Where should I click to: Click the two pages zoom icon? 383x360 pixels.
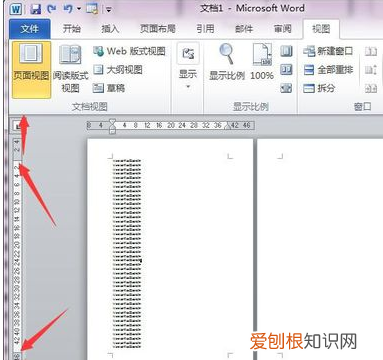pyautogui.click(x=286, y=70)
